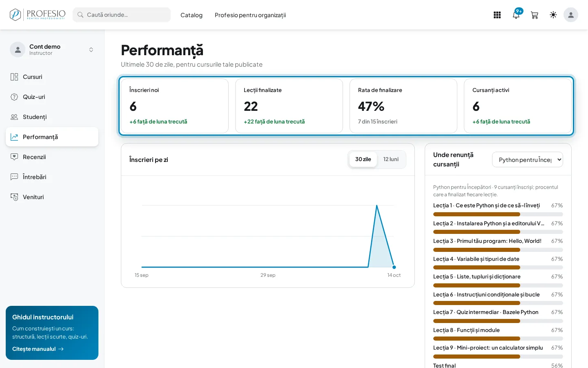The image size is (588, 368).
Task: Click the search magnifier icon
Action: coord(80,15)
